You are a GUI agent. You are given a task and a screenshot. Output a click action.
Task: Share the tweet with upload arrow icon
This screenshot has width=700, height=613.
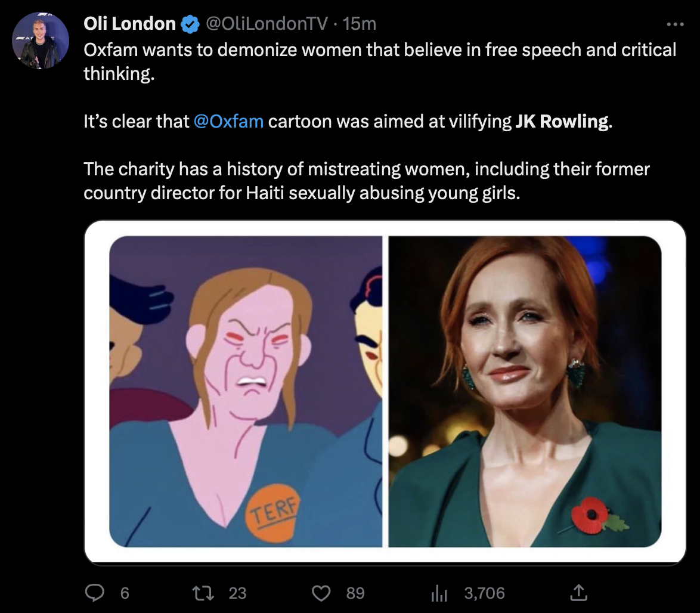pos(578,593)
